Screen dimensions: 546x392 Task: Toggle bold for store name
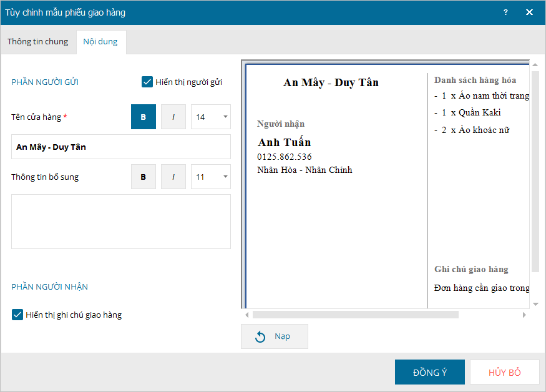(143, 117)
